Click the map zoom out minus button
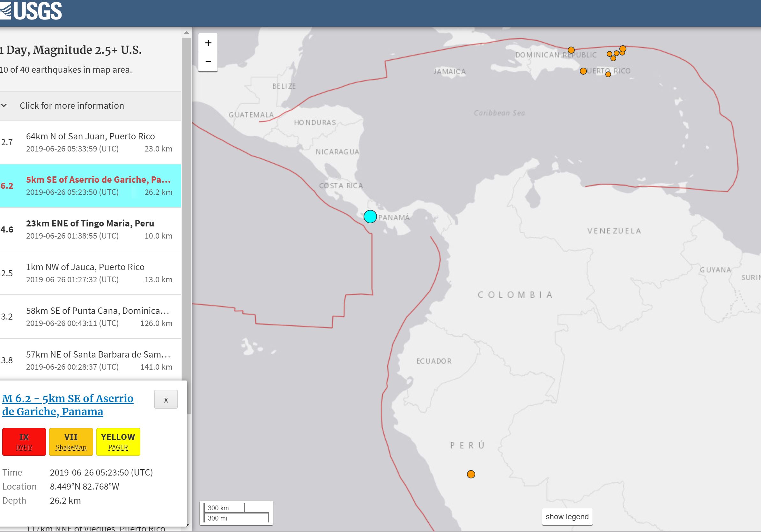The height and width of the screenshot is (532, 761). point(208,62)
